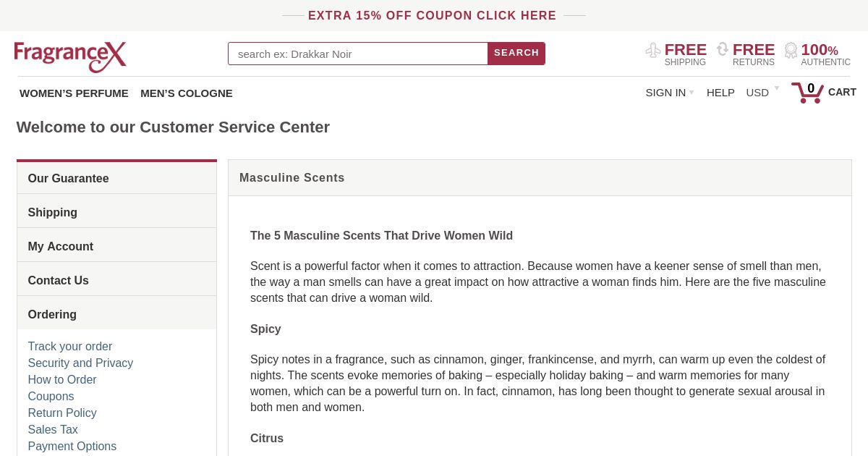This screenshot has width=868, height=456.
Task: Focus the fragrance search input field
Action: click(358, 54)
